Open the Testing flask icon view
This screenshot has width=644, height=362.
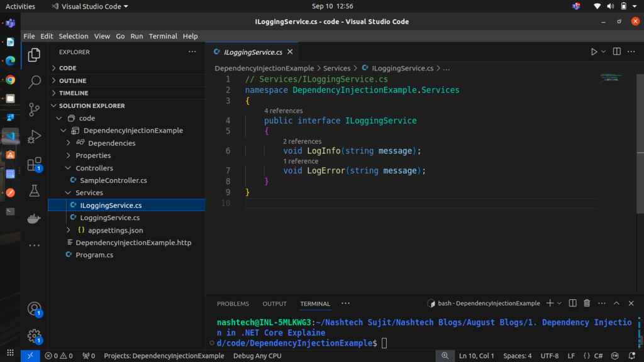tap(35, 191)
